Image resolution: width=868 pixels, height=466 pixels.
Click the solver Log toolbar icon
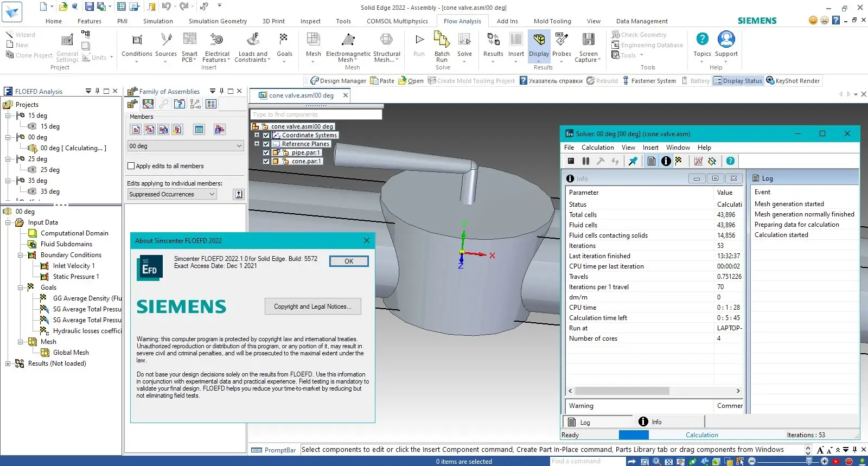[x=652, y=161]
